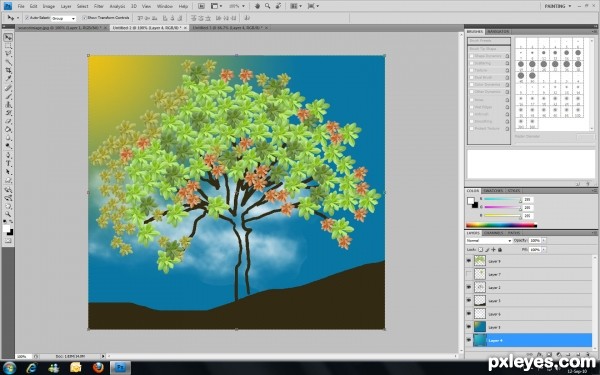Launch Bridge from the application bar
The height and width of the screenshot is (375, 600).
[x=201, y=6]
